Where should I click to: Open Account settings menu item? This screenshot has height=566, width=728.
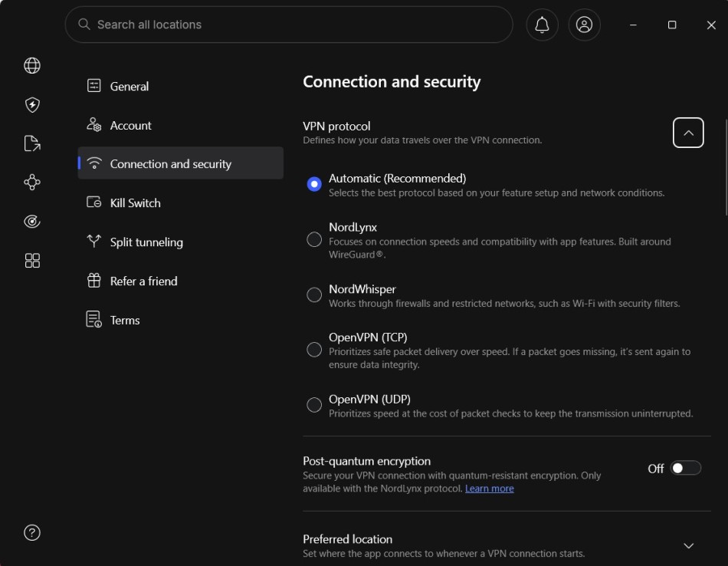point(181,125)
